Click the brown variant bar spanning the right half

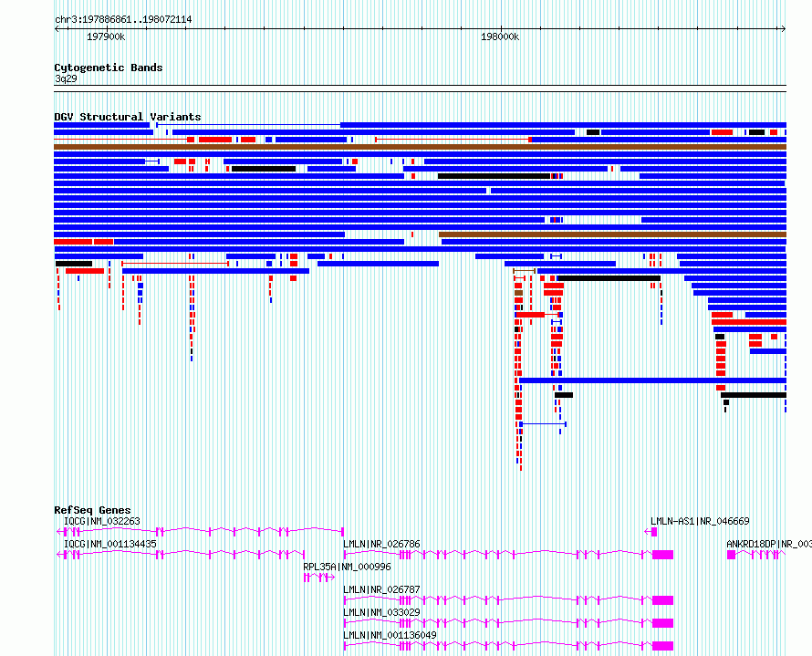tap(612, 234)
